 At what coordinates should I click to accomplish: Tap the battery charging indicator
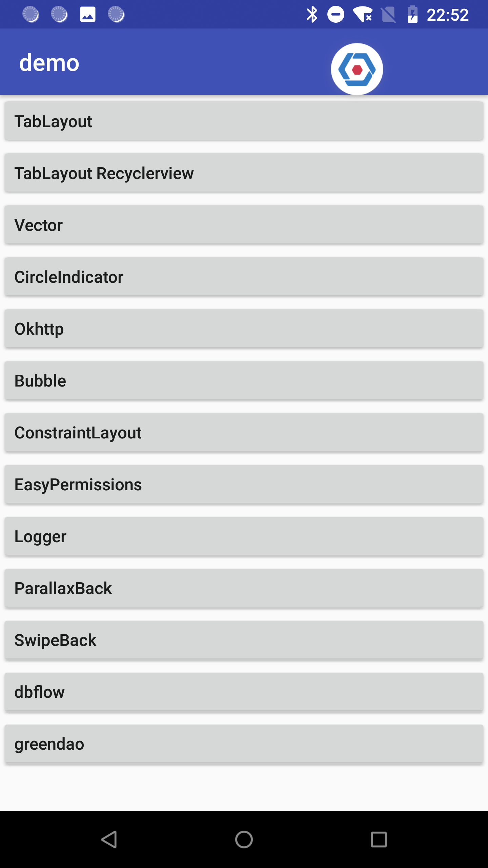pyautogui.click(x=413, y=14)
